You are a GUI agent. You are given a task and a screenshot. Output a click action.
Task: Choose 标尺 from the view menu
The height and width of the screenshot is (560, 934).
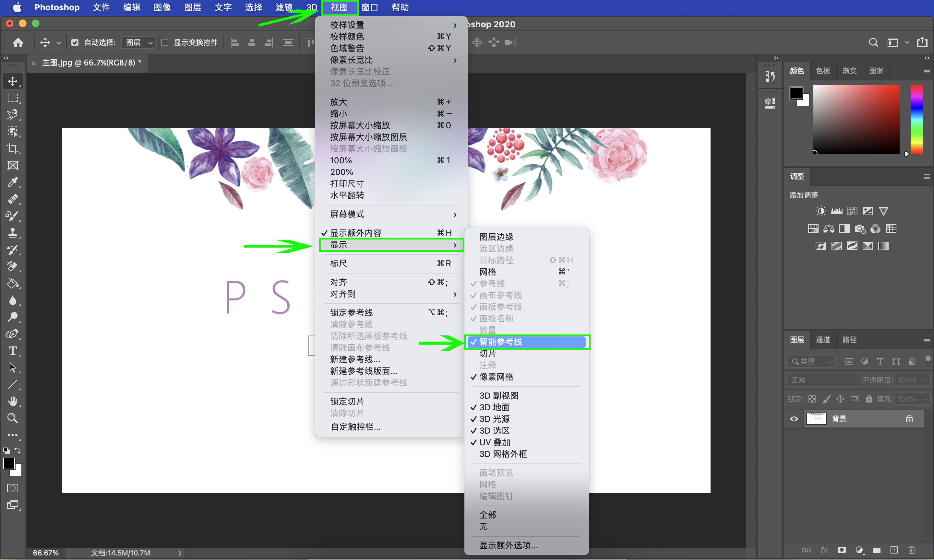(x=391, y=263)
